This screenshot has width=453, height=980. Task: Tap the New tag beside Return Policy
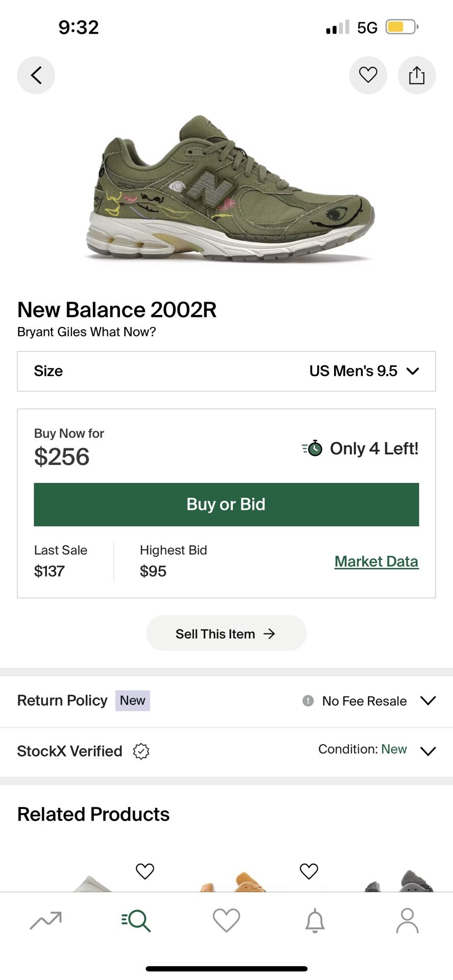[133, 701]
